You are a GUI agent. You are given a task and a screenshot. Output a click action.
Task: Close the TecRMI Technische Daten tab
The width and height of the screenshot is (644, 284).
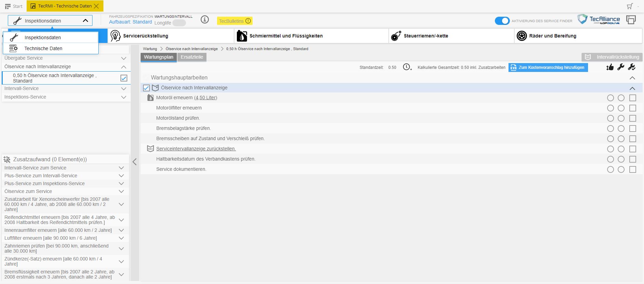point(96,6)
